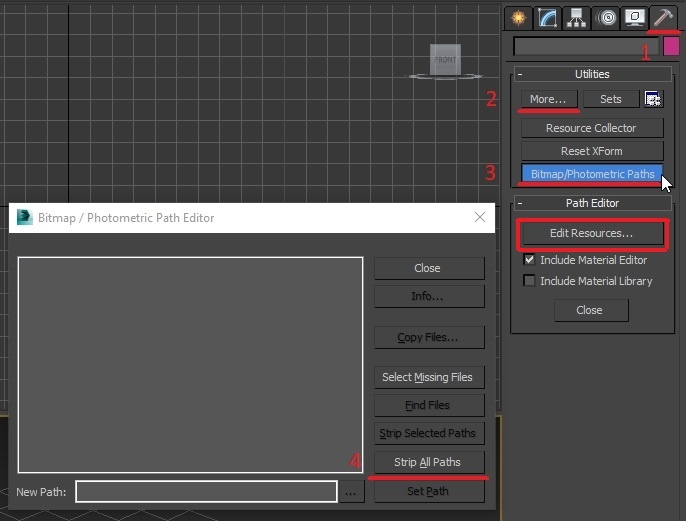Open the magenta object color swatch

[671, 46]
